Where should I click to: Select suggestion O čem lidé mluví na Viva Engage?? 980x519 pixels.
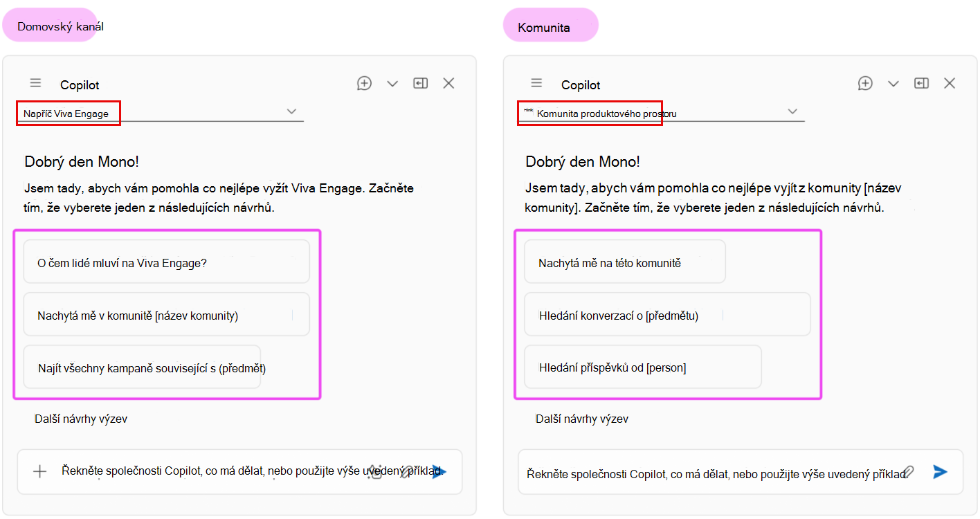point(166,262)
